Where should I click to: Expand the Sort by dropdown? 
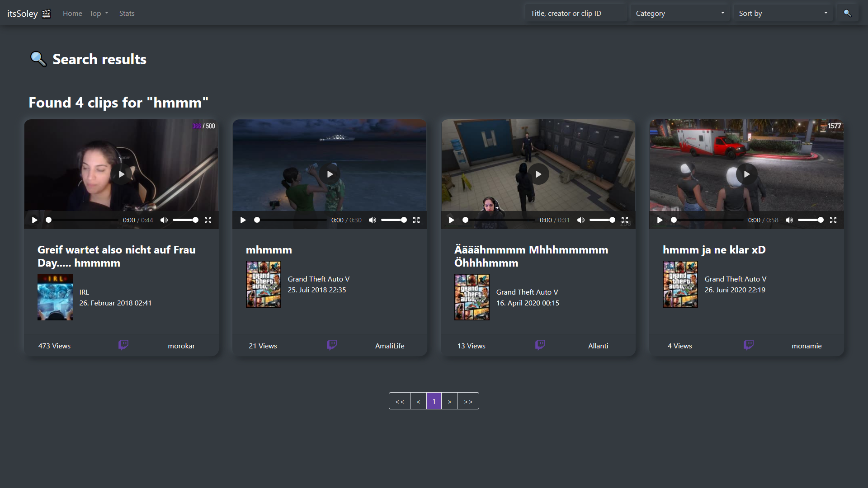click(x=783, y=13)
